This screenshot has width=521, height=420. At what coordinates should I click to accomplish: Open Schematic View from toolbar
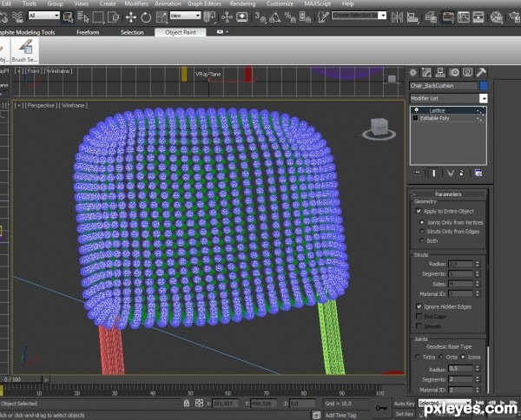click(478, 17)
